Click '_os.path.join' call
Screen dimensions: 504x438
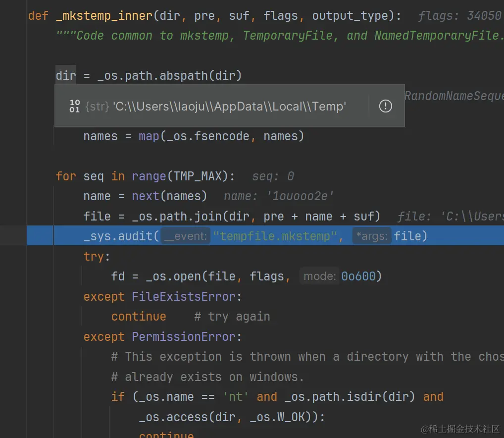click(177, 217)
